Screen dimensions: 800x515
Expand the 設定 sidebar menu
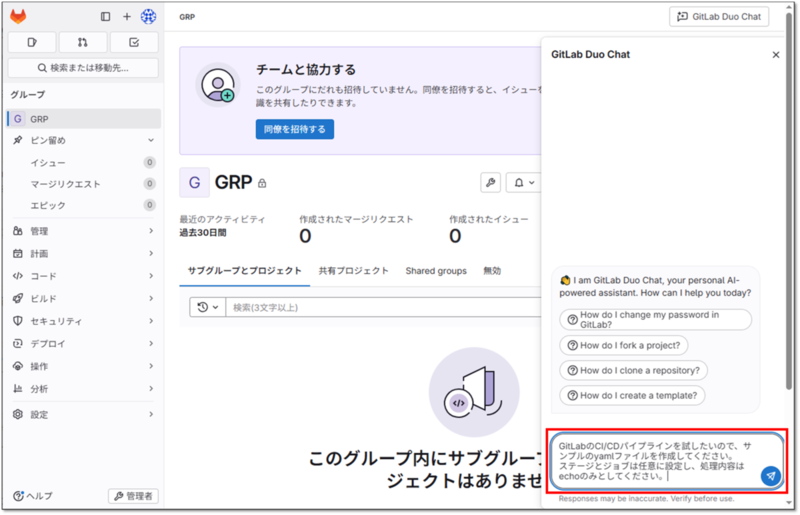(84, 414)
